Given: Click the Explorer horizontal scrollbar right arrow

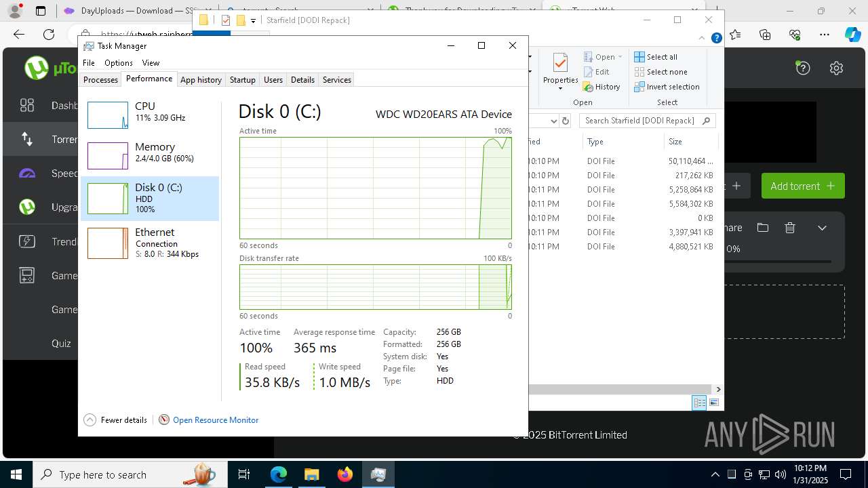Looking at the screenshot, I should point(718,389).
